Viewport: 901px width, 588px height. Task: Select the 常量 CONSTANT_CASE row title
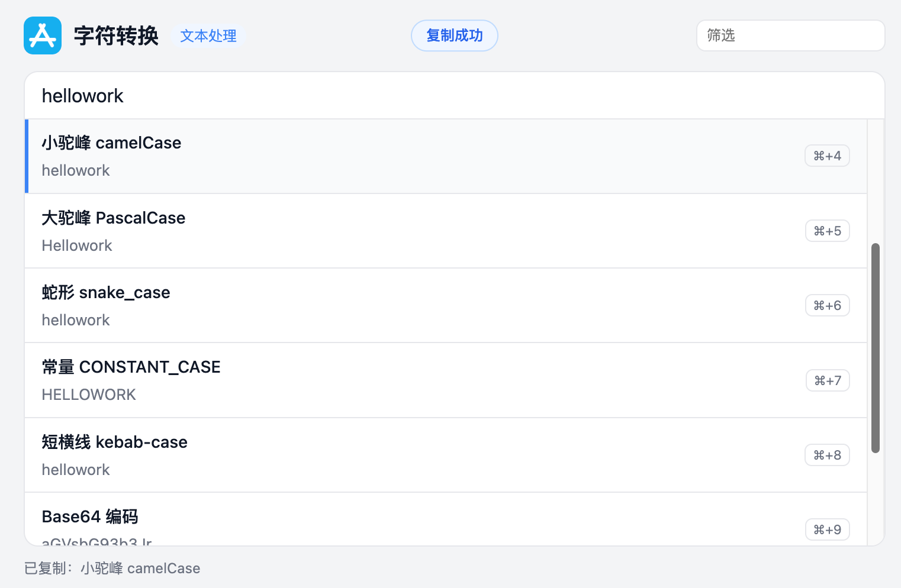click(x=131, y=367)
